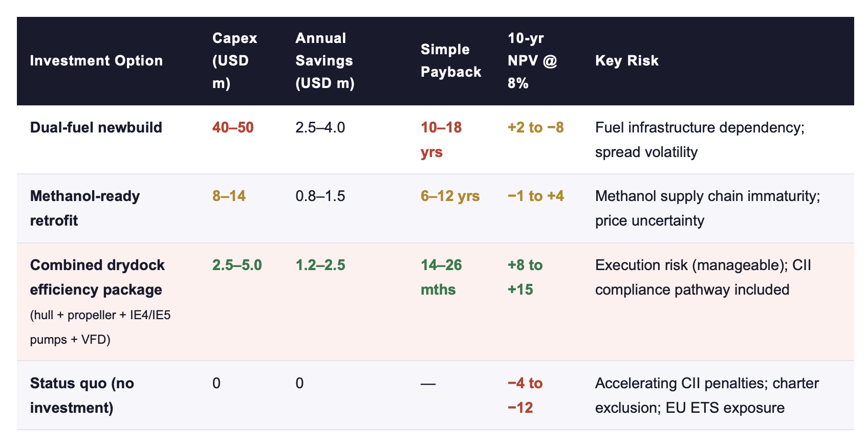868x444 pixels.
Task: Select Combined drydock efficiency package label
Action: [x=97, y=277]
